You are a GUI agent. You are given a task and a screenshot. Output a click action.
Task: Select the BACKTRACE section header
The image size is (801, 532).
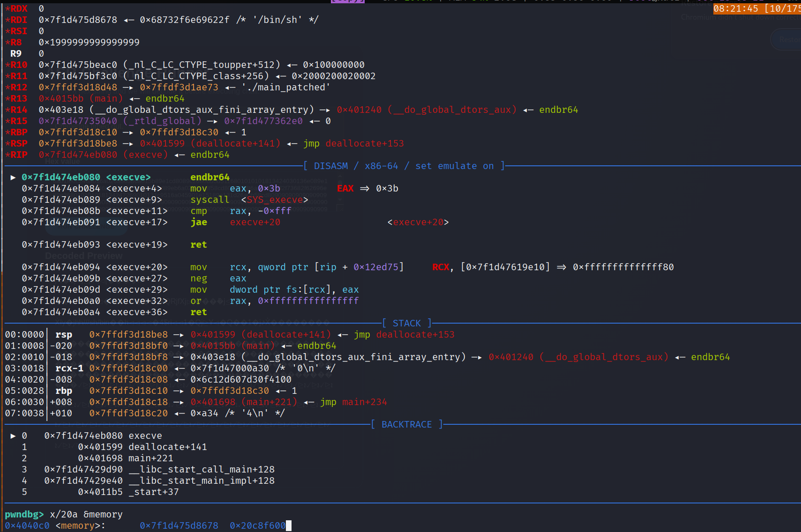[x=406, y=425]
